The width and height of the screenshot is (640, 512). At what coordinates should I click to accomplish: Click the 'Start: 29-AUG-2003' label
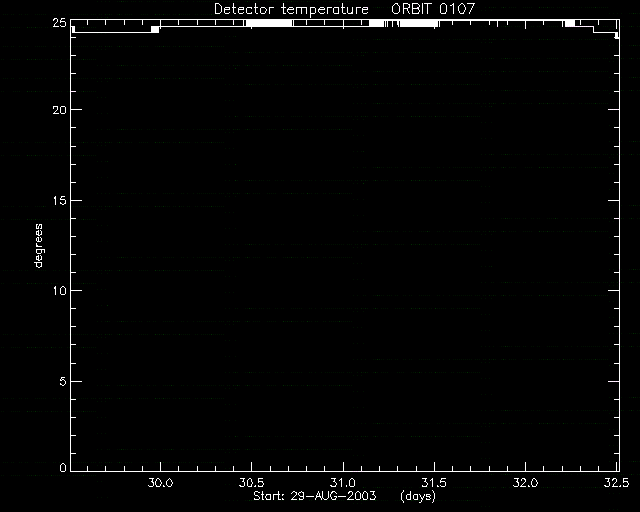click(315, 496)
